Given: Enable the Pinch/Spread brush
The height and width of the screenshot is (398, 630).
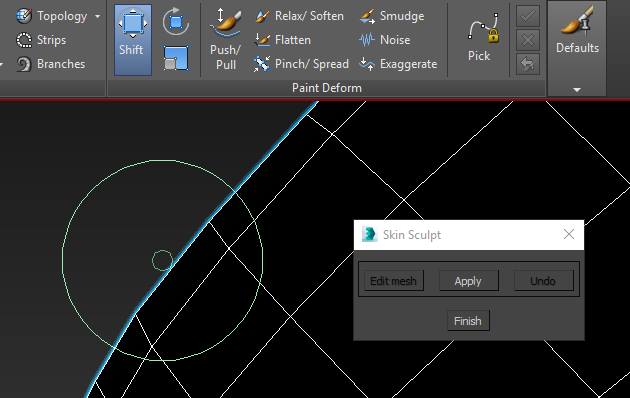Looking at the screenshot, I should [x=301, y=64].
